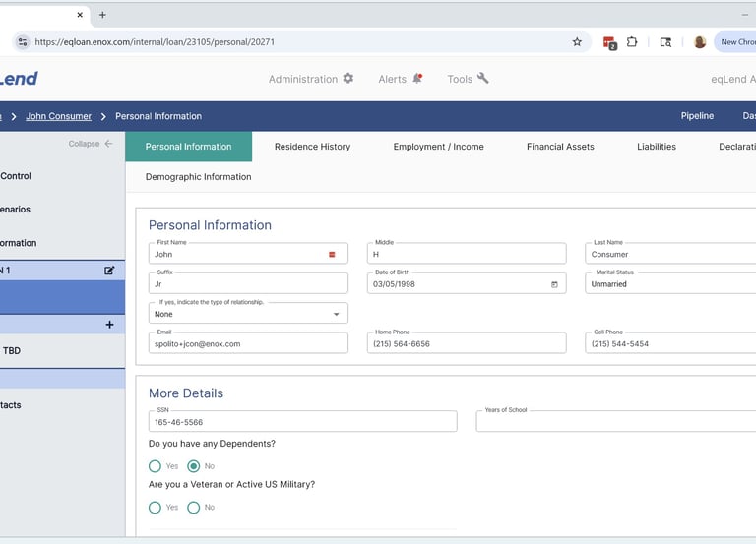Image resolution: width=756 pixels, height=544 pixels.
Task: Click the Years of School field
Action: coord(615,422)
